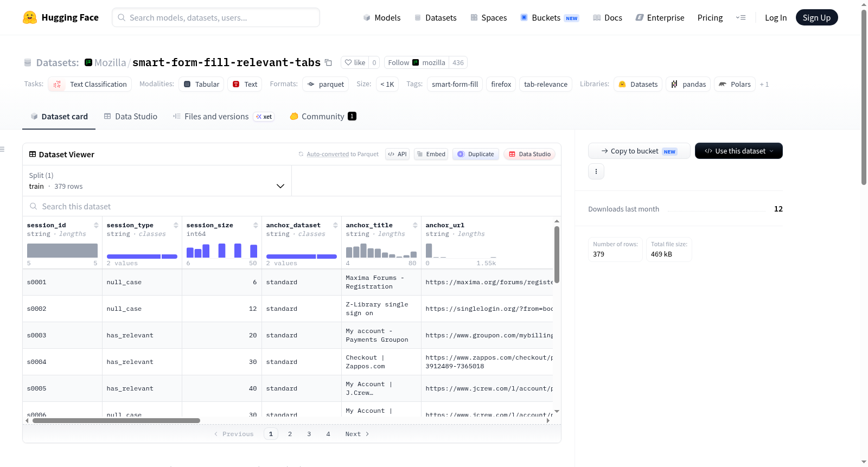
Task: Open the left sidebar table of contents icon
Action: click(3, 149)
